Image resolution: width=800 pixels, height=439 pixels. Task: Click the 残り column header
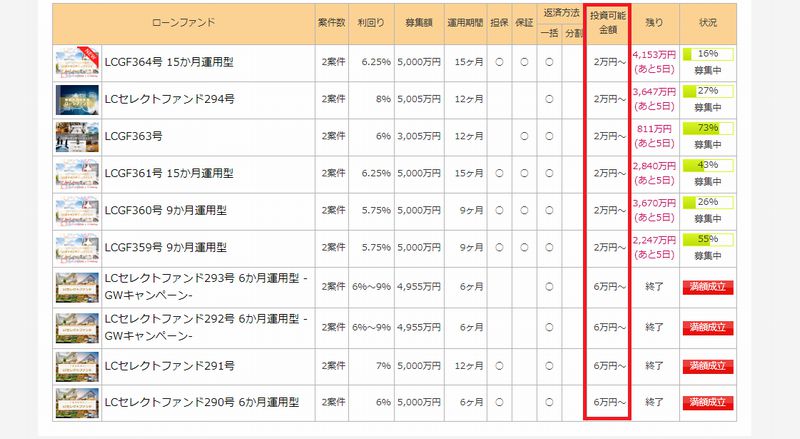(x=655, y=22)
